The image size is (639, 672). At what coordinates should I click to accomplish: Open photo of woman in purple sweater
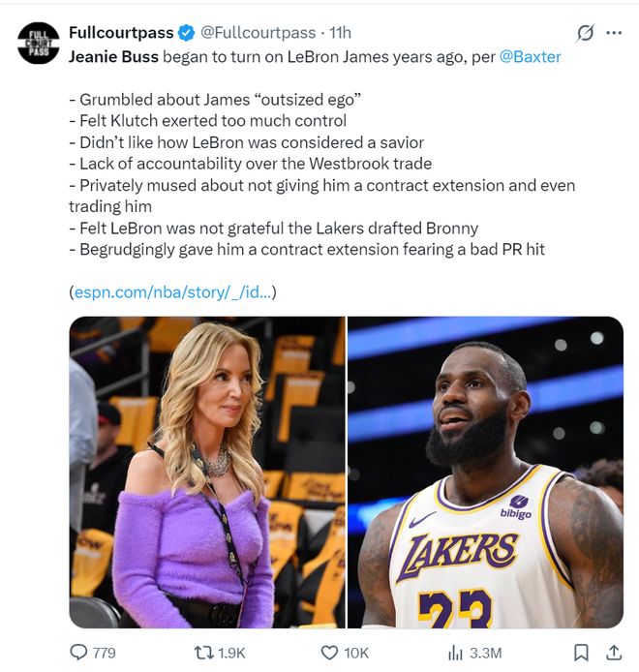pos(207,473)
